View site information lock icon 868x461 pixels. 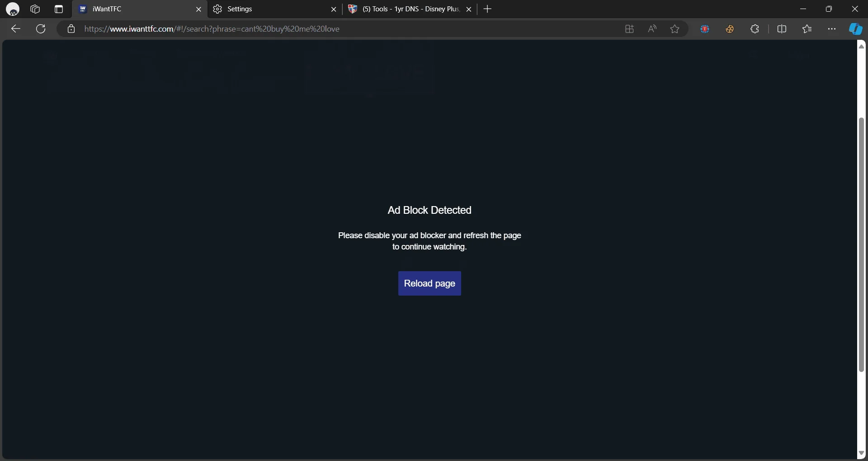coord(71,29)
